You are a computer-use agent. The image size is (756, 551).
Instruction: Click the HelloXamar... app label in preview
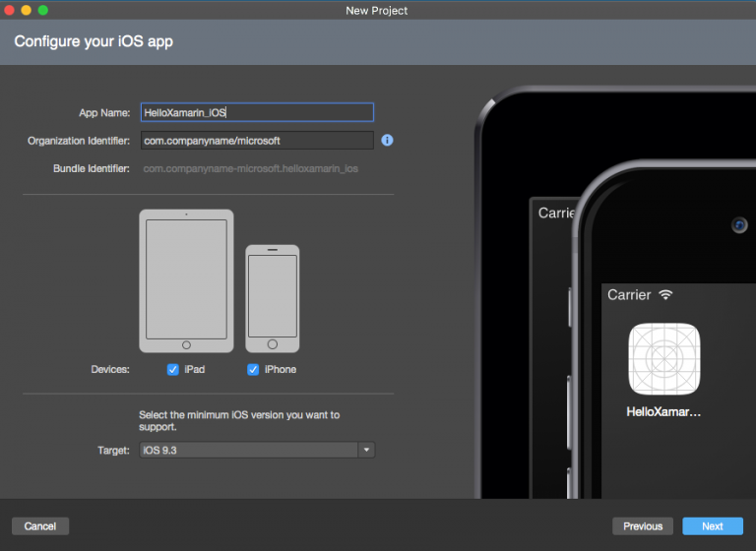(x=663, y=411)
